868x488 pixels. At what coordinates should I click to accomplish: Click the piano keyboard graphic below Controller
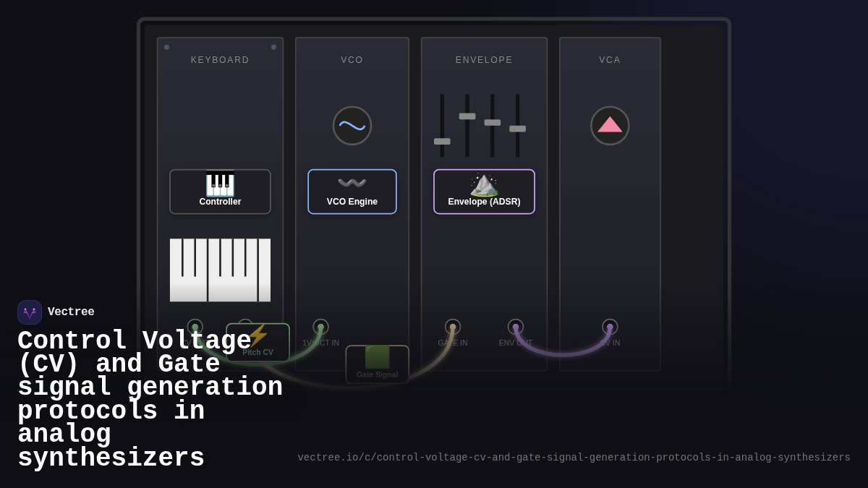(x=220, y=270)
